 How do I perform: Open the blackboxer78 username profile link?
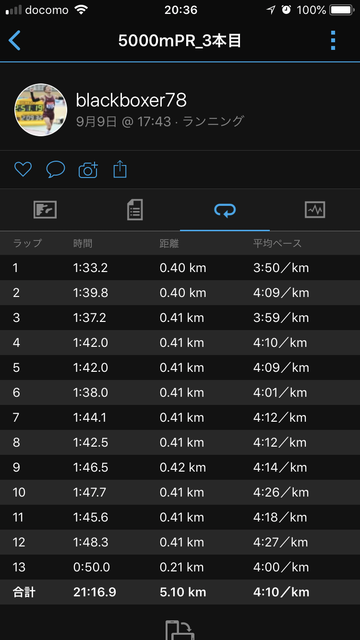(x=131, y=100)
